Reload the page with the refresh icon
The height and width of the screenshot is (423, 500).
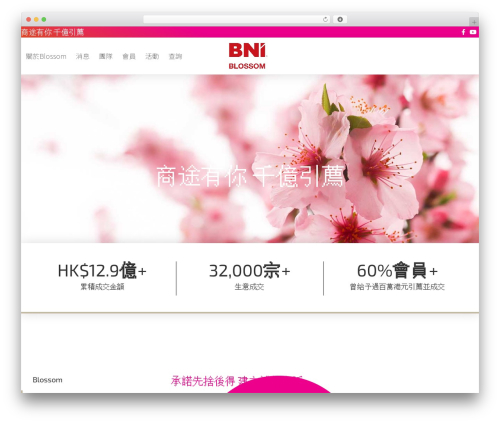325,19
